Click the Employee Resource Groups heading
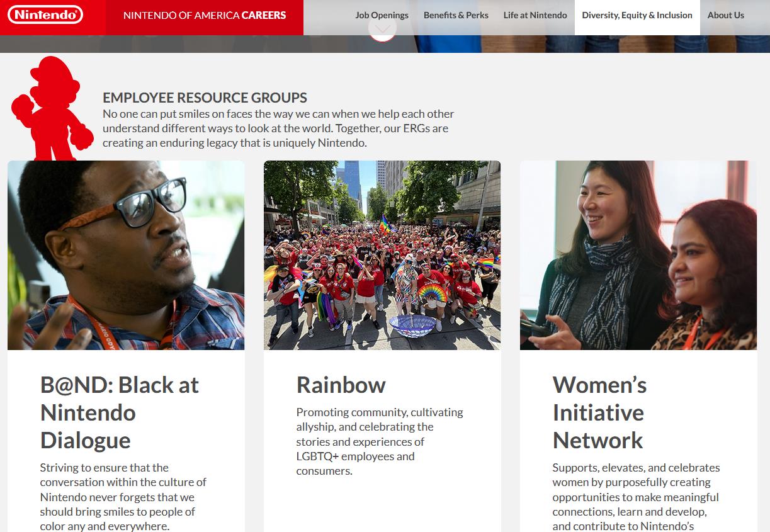770x532 pixels. click(x=205, y=98)
